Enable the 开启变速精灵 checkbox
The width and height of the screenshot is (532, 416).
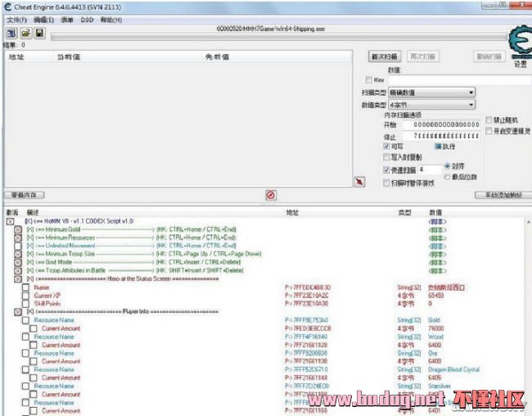[x=489, y=131]
